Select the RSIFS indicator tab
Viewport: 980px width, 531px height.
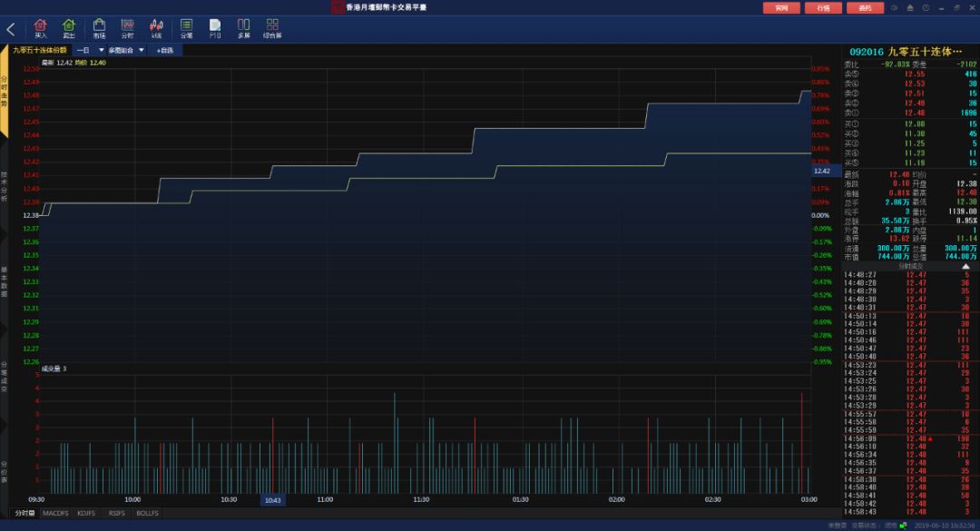coord(117,513)
